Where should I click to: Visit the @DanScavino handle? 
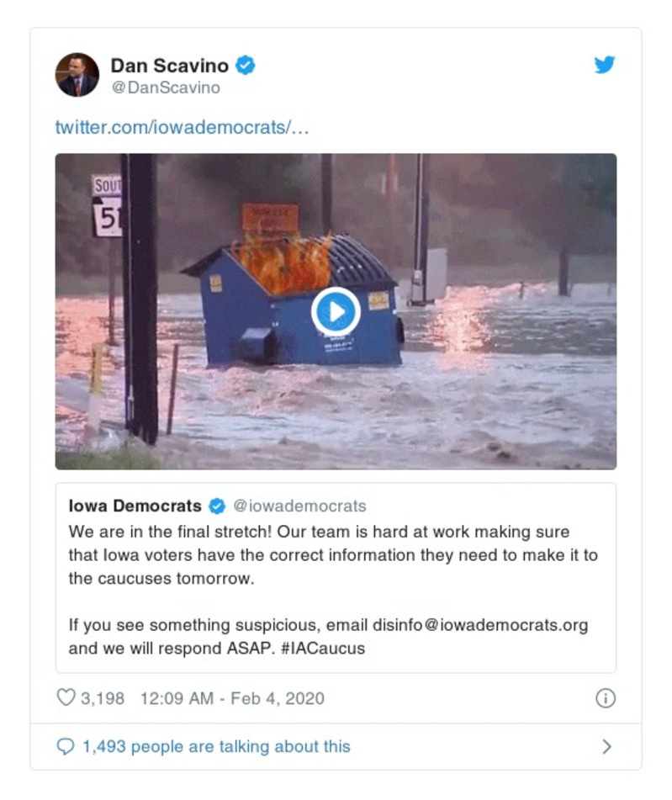tap(165, 87)
